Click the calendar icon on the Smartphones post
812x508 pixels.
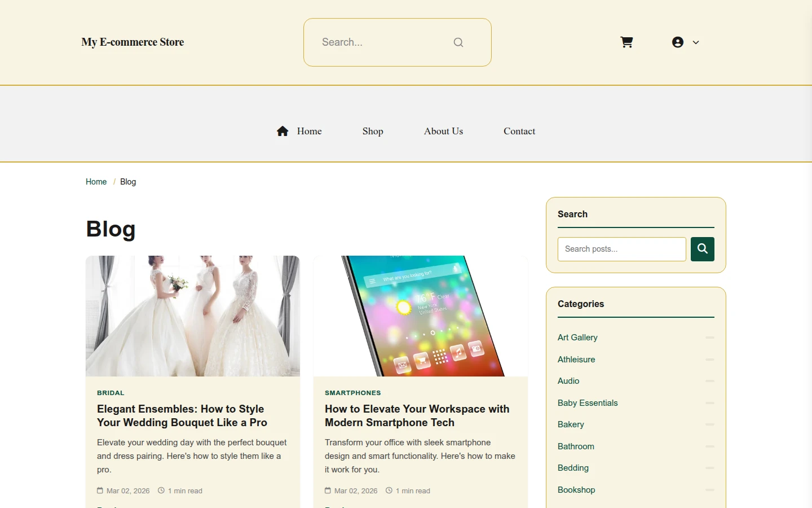pyautogui.click(x=328, y=491)
